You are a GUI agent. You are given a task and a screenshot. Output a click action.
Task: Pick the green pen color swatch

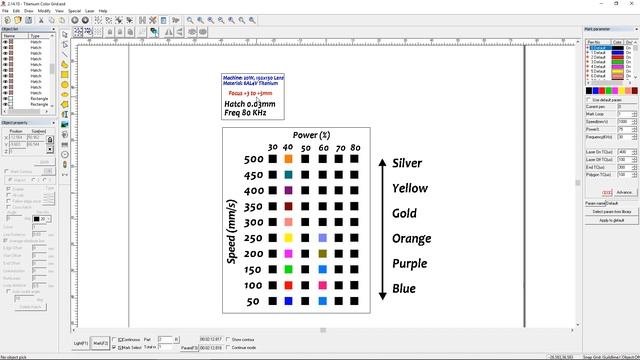tap(609, 91)
